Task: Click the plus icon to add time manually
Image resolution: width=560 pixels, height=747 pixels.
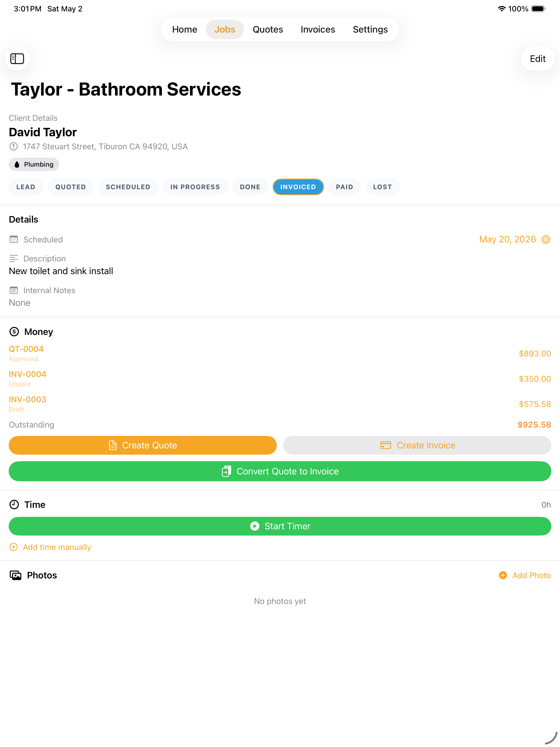Action: [14, 547]
